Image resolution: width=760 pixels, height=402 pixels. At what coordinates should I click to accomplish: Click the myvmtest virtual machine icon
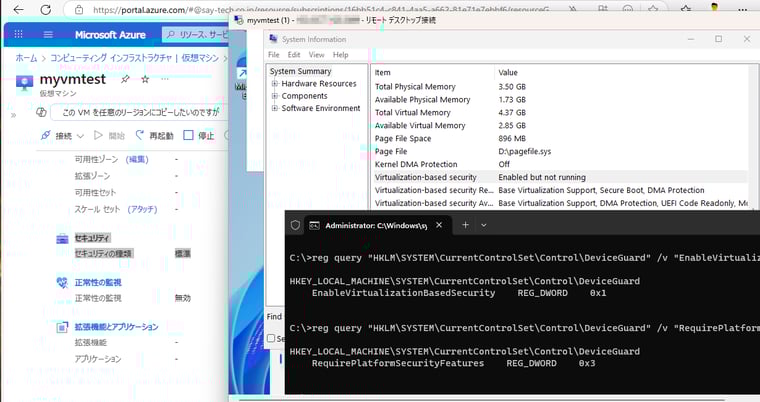[x=24, y=83]
